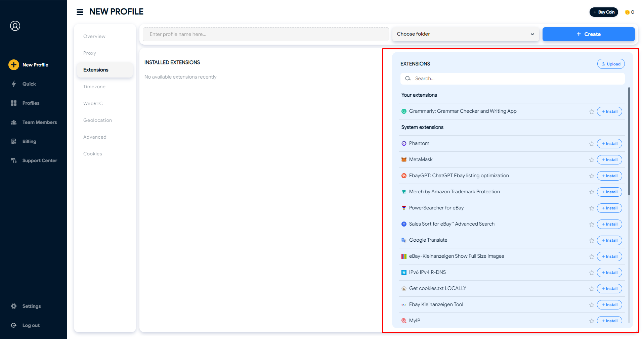
Task: Click the Upload extension button
Action: pos(611,64)
